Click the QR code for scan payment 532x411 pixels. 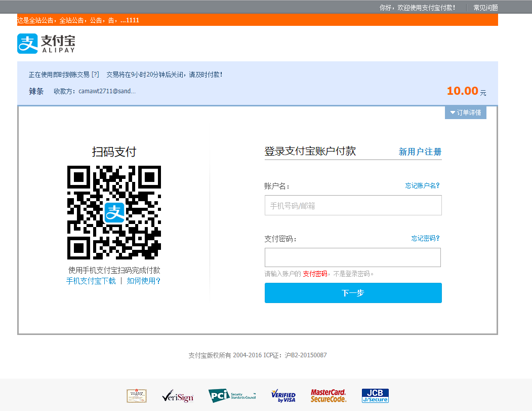tap(114, 213)
